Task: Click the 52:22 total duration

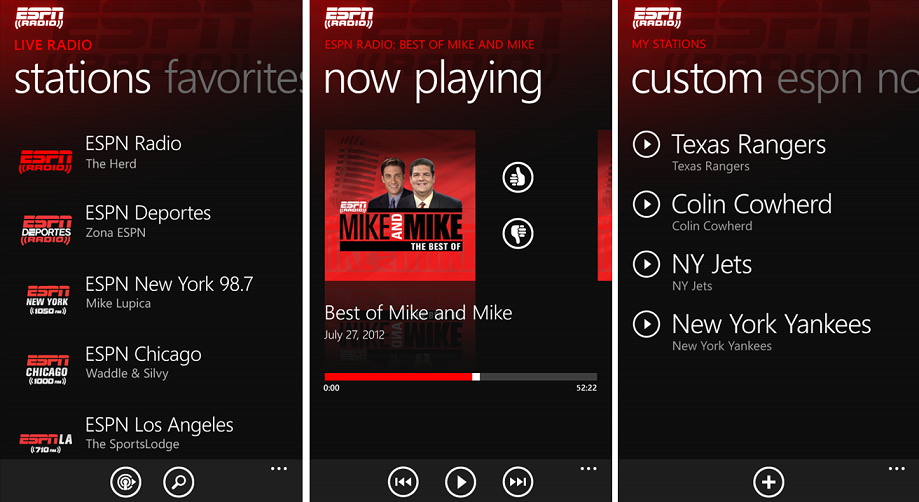Action: pyautogui.click(x=587, y=388)
